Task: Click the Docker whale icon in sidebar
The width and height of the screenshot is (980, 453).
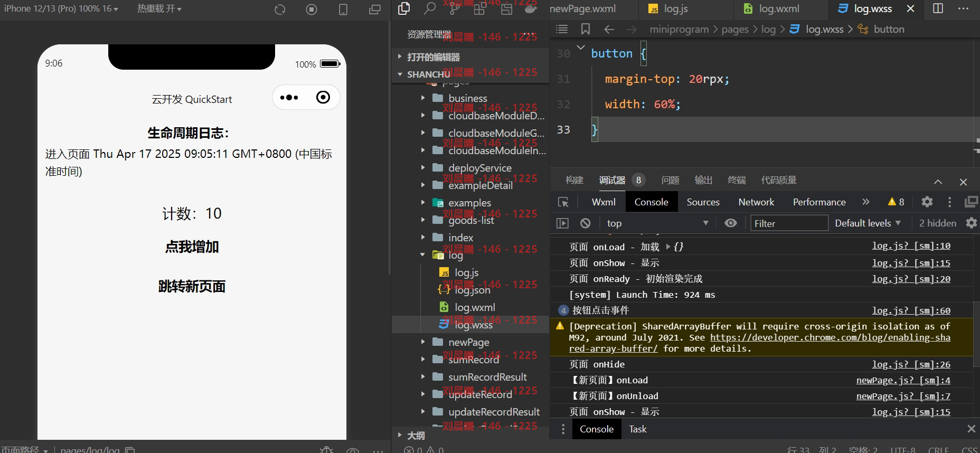Action: pyautogui.click(x=531, y=8)
